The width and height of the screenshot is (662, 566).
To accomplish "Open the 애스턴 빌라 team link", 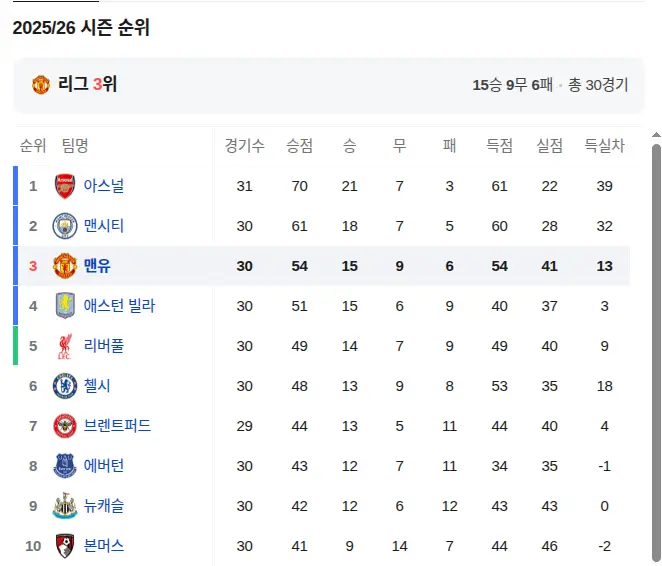I will [x=119, y=306].
